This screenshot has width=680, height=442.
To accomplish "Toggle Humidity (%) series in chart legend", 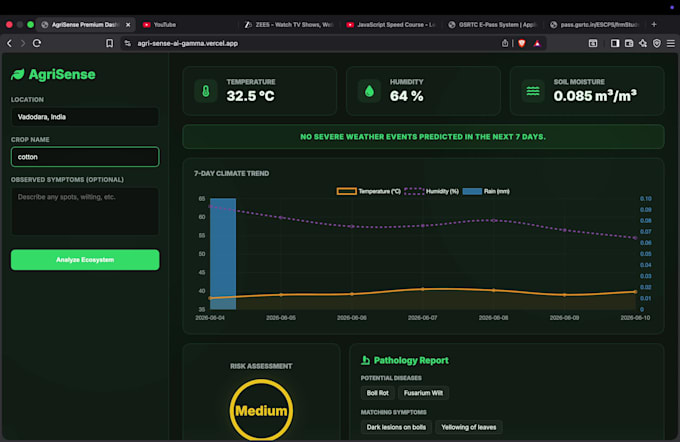I will click(432, 191).
